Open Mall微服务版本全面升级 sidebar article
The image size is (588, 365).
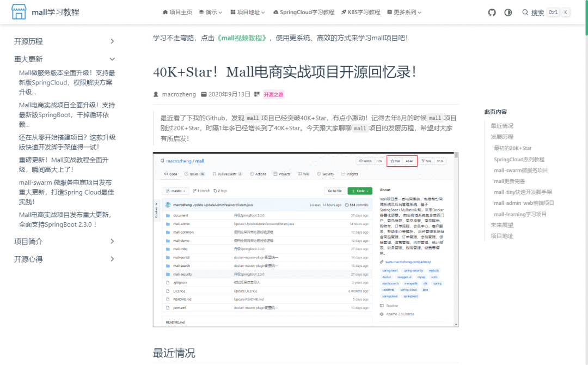pyautogui.click(x=67, y=82)
